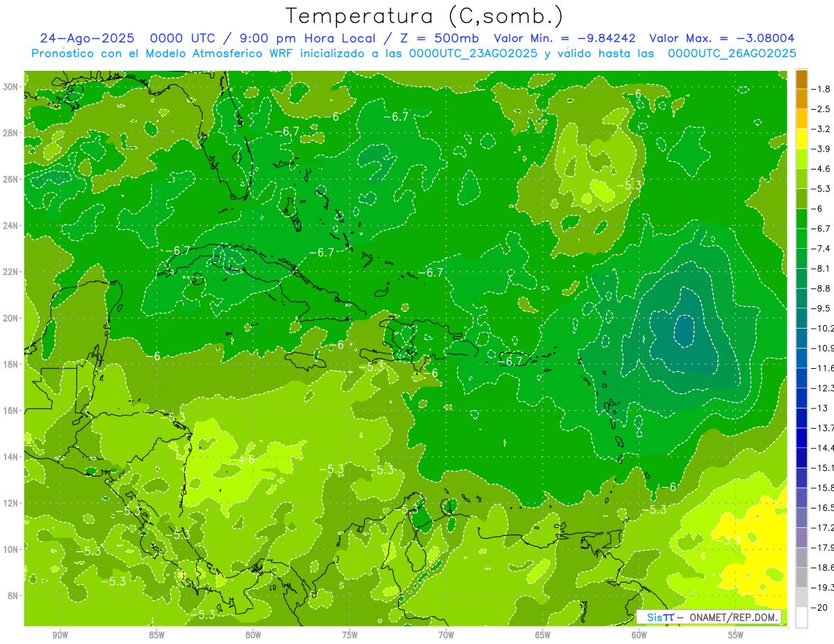
Task: Click the '-1.8' legend value
Action: [821, 89]
